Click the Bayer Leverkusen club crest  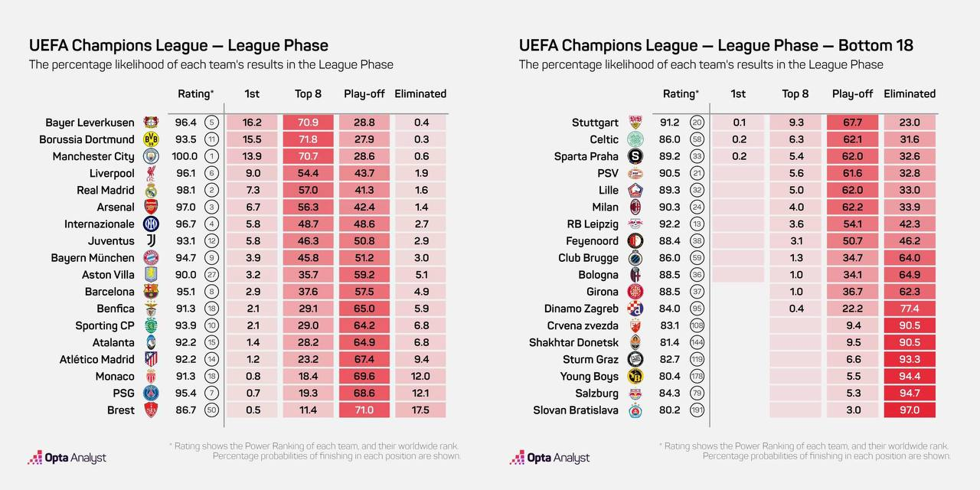point(151,122)
